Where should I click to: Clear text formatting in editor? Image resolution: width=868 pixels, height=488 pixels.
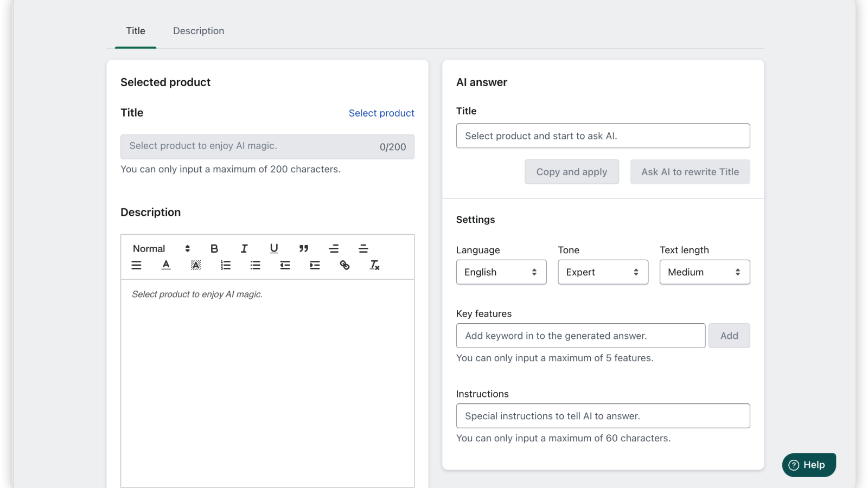click(374, 265)
